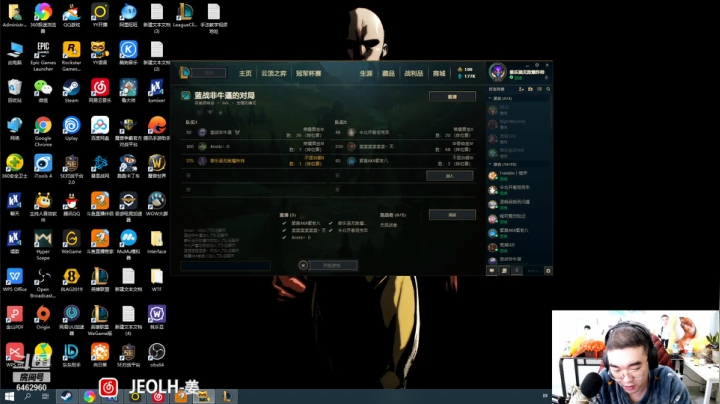Click the lobby chat input field
The width and height of the screenshot is (720, 404).
225,266
